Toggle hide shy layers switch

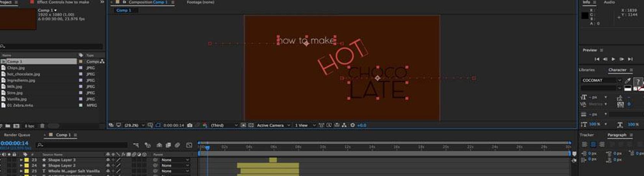tap(159, 145)
